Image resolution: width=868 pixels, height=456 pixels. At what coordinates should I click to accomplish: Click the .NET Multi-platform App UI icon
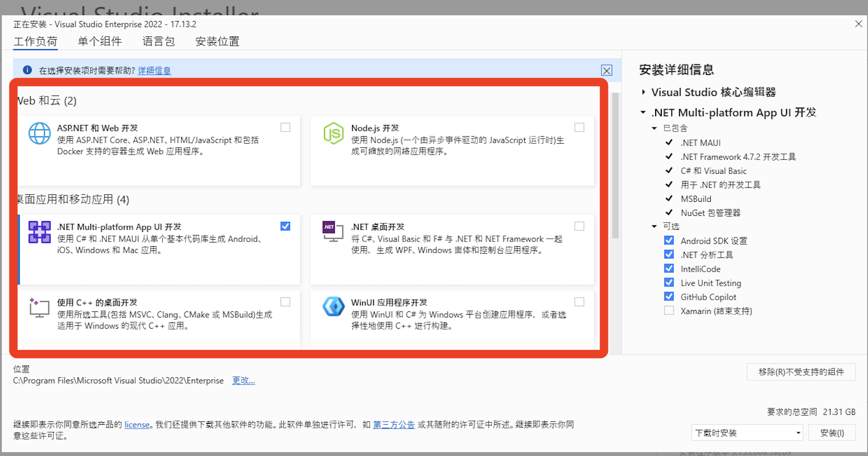tap(39, 232)
